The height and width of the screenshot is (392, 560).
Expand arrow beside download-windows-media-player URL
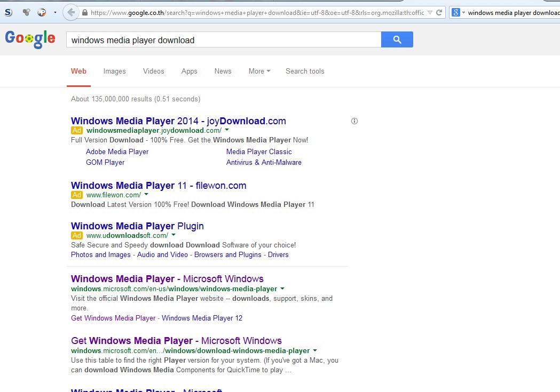315,350
